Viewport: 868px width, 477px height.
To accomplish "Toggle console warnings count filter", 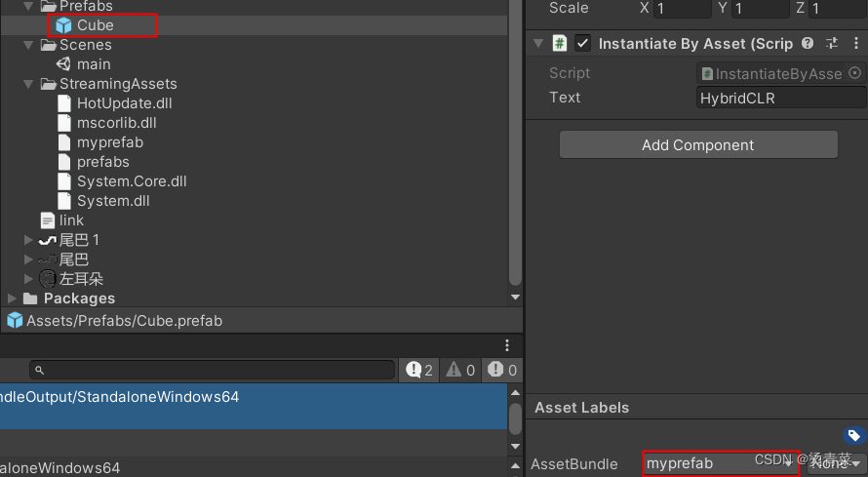I will coord(460,370).
